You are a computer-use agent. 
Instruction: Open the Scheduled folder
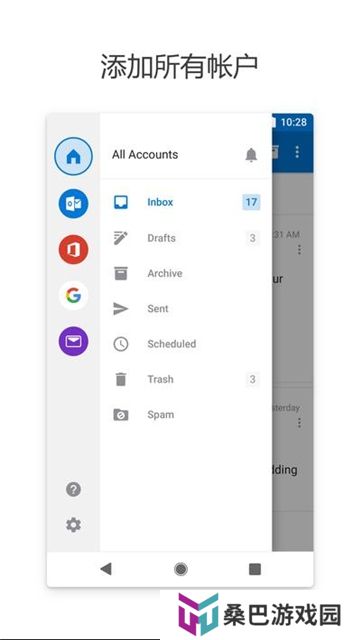pos(186,344)
